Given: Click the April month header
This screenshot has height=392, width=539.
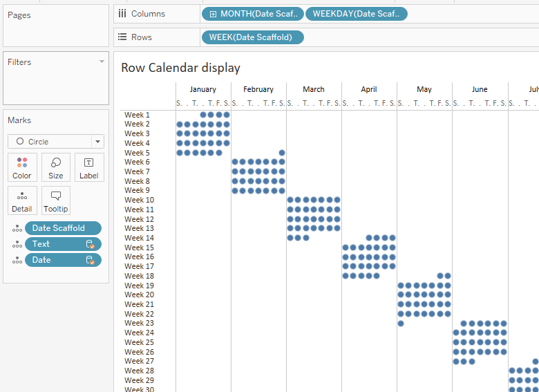Looking at the screenshot, I should click(x=369, y=89).
